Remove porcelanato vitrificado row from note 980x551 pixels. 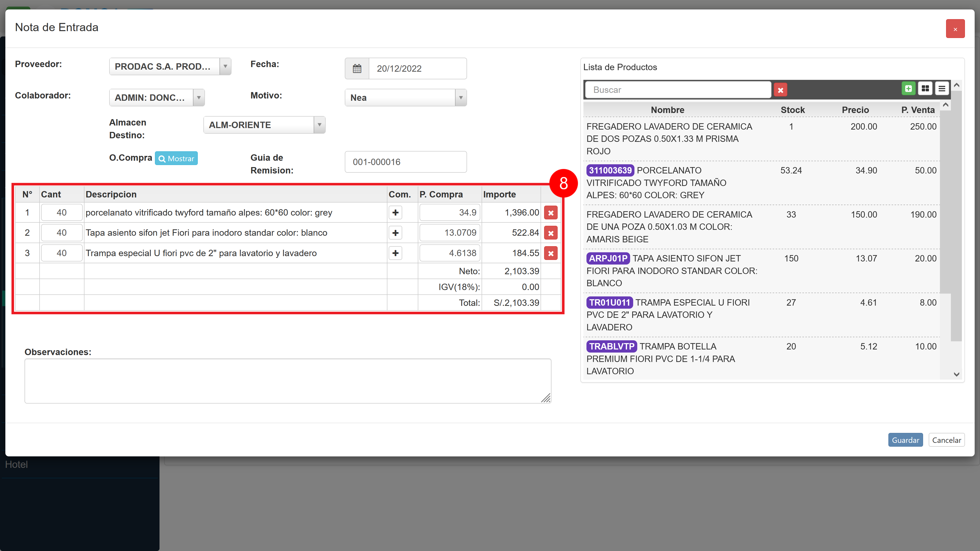pyautogui.click(x=550, y=213)
